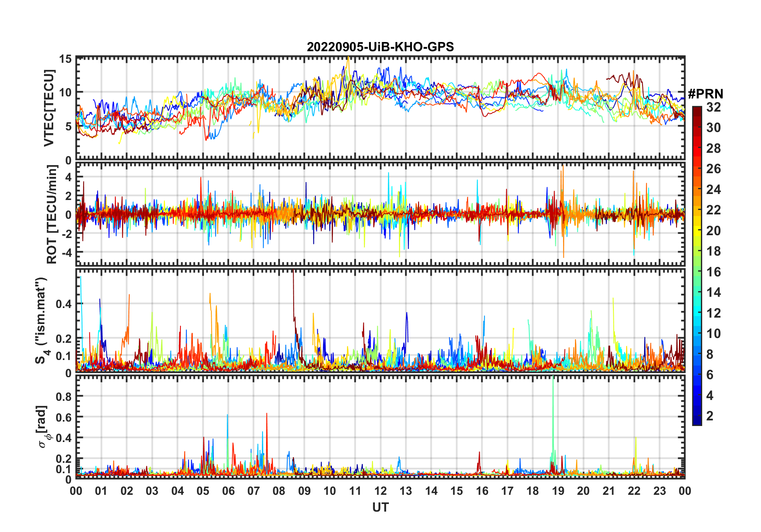Select the 18 hour tick on the UT axis
This screenshot has width=761, height=532.
[533, 491]
